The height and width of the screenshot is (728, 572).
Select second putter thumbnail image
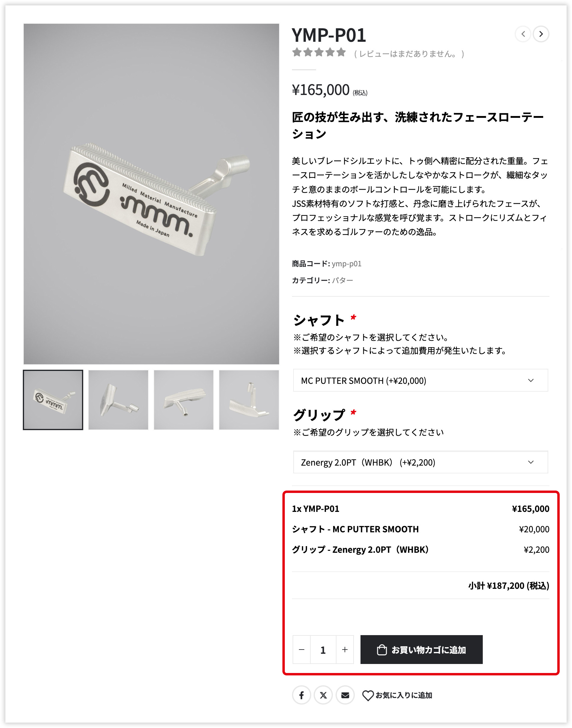118,400
